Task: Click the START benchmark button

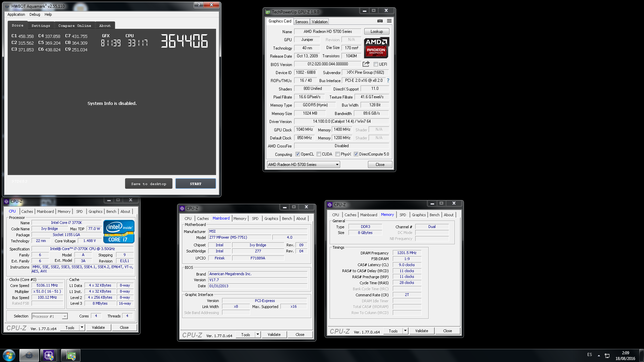Action: [x=196, y=184]
